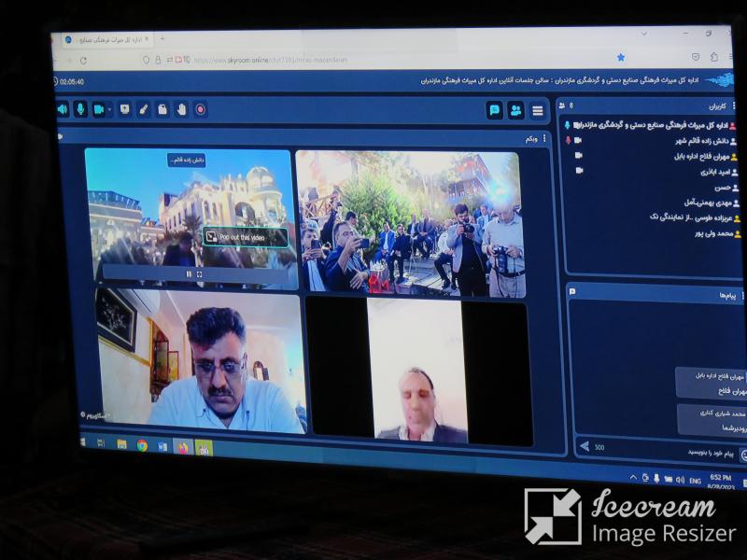Click the address bar padlock icon

tap(158, 60)
